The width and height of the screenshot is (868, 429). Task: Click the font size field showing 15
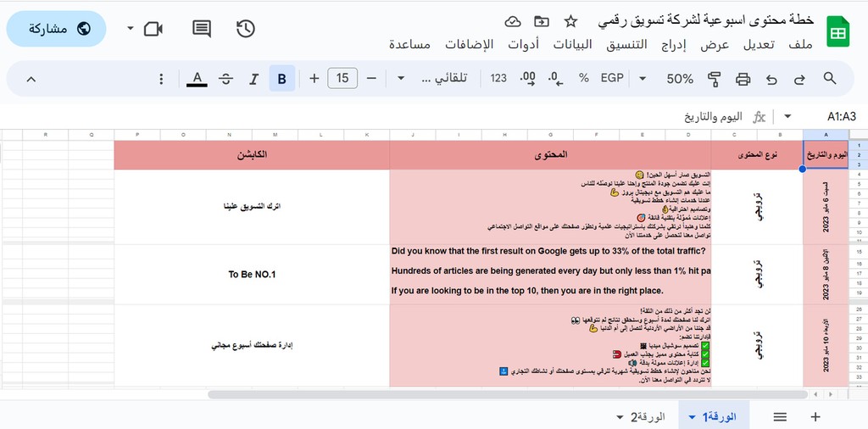pos(342,78)
